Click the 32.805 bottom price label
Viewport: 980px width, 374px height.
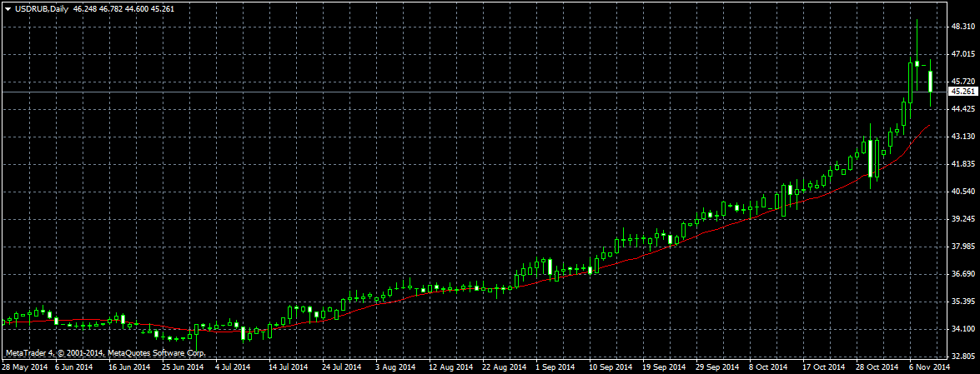pos(962,356)
